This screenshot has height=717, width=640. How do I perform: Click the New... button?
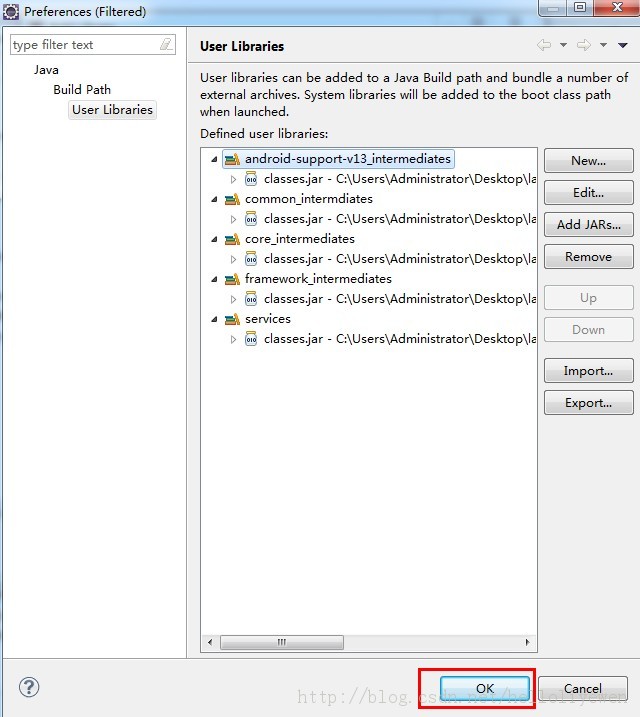click(x=588, y=161)
